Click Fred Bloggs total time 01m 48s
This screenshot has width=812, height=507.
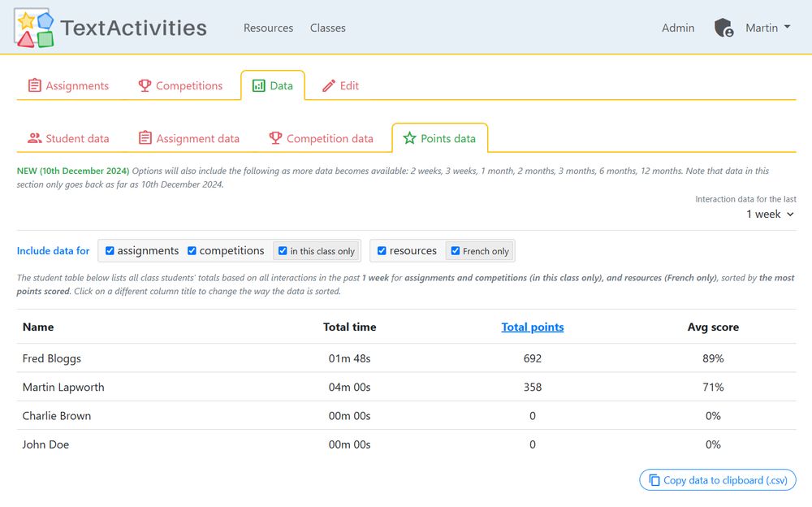tap(349, 358)
